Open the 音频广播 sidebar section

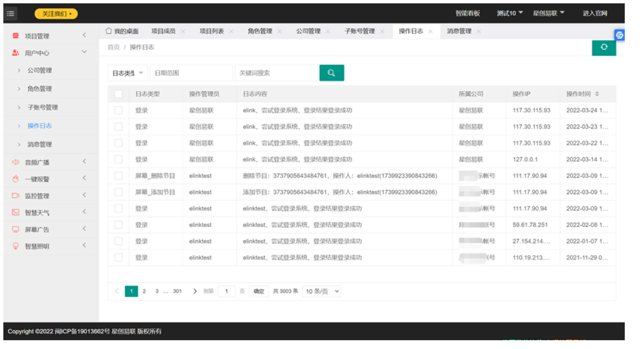pyautogui.click(x=38, y=161)
